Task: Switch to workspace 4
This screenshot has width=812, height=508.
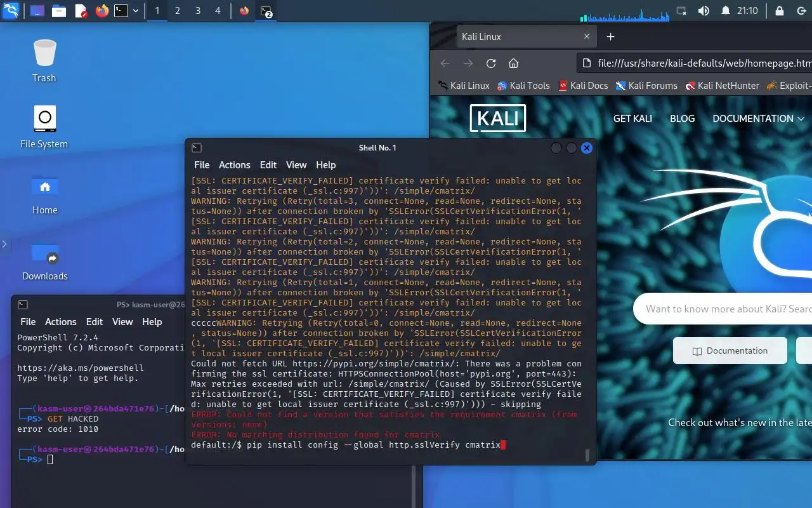Action: [218, 11]
